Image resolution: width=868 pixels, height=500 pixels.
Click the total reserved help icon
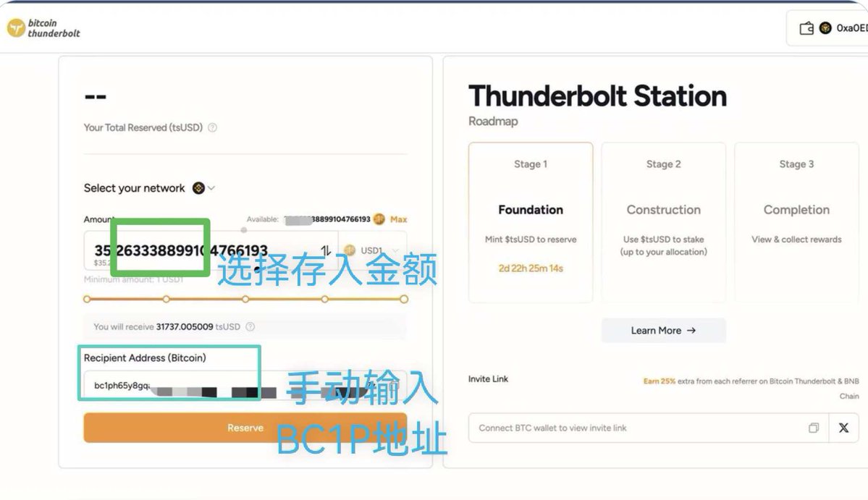(x=213, y=128)
